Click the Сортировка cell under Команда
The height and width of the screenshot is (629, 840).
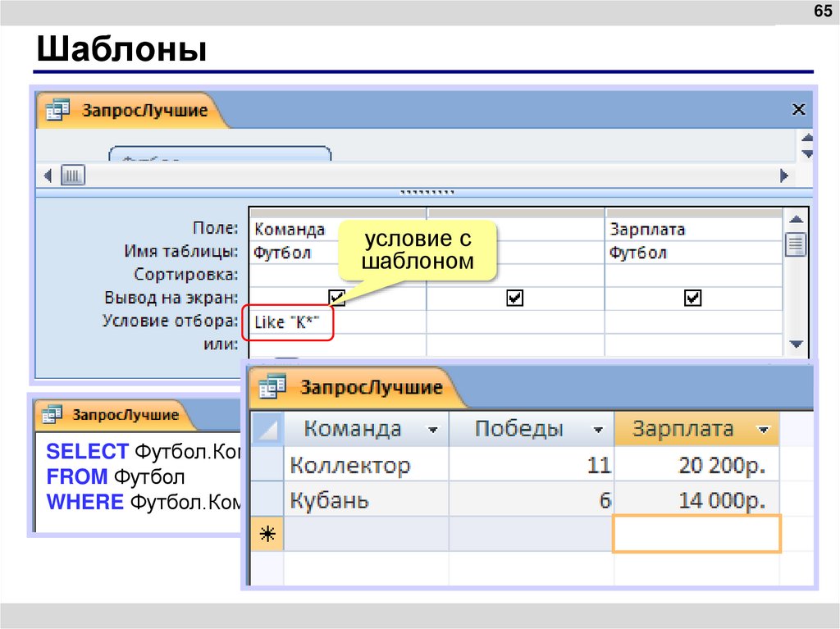click(x=338, y=276)
